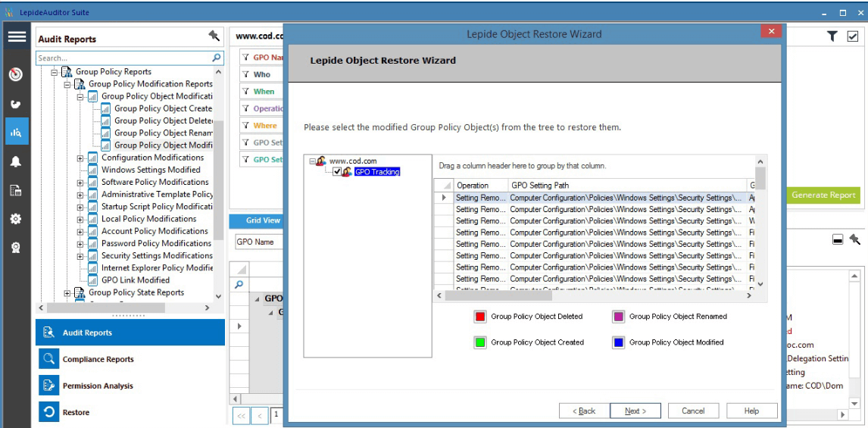Expand Account Policy Modifications node
Viewport: 868px width, 428px height.
pos(80,232)
